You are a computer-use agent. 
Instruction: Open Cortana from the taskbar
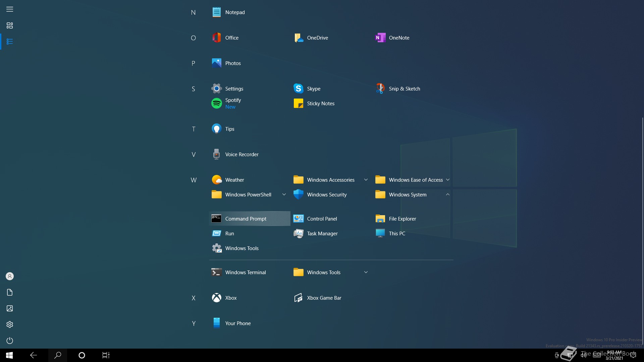point(82,355)
